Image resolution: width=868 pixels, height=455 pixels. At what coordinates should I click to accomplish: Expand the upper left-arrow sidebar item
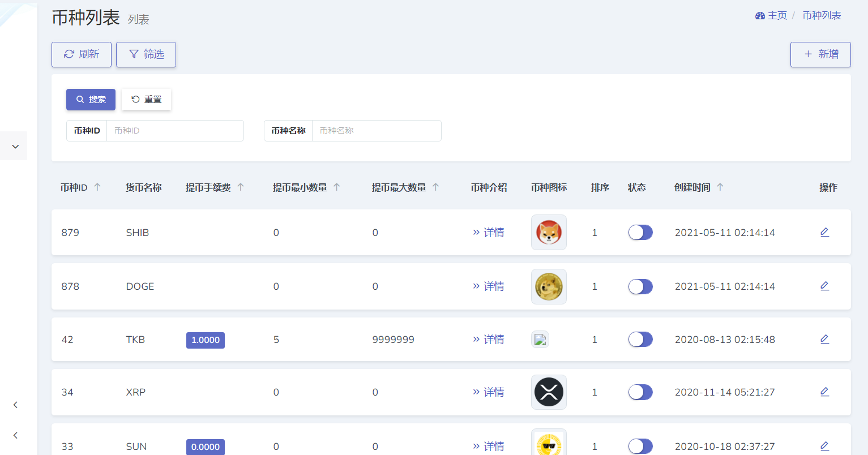pos(15,405)
